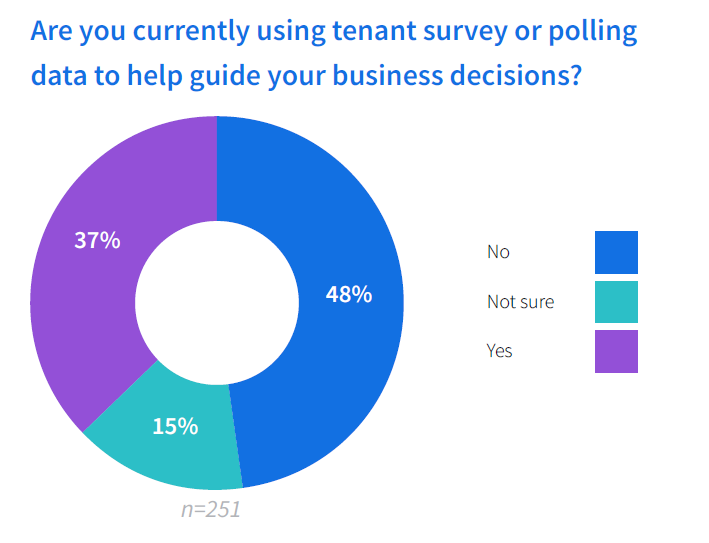
Task: Click the n=251 sample size caption
Action: [211, 510]
